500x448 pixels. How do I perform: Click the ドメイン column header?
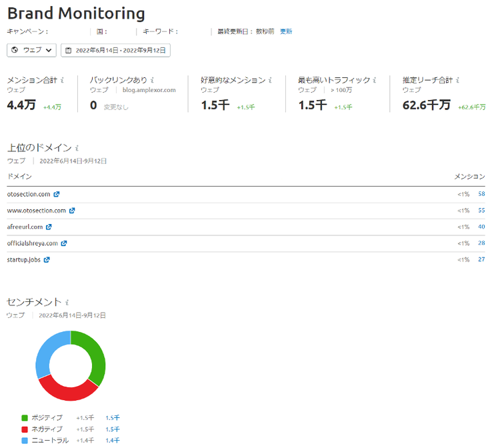point(19,176)
